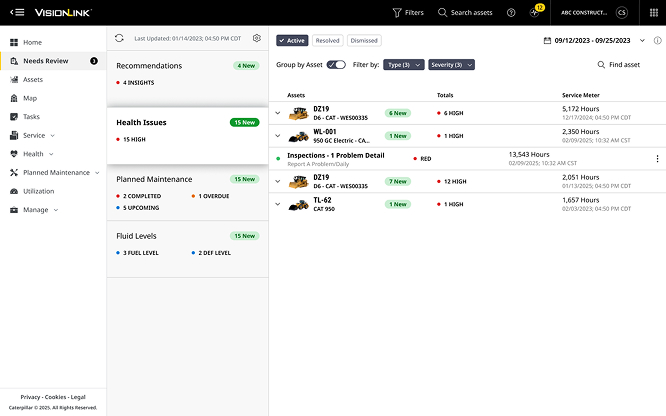
Task: Click the VisionLink logo
Action: tap(63, 13)
